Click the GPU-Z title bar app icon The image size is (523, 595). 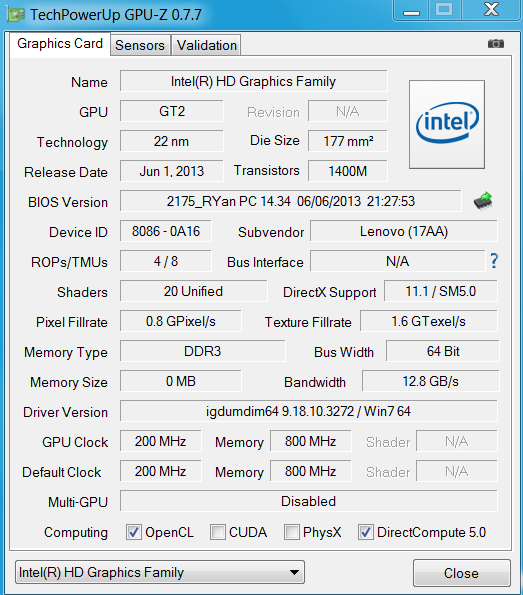[16, 15]
